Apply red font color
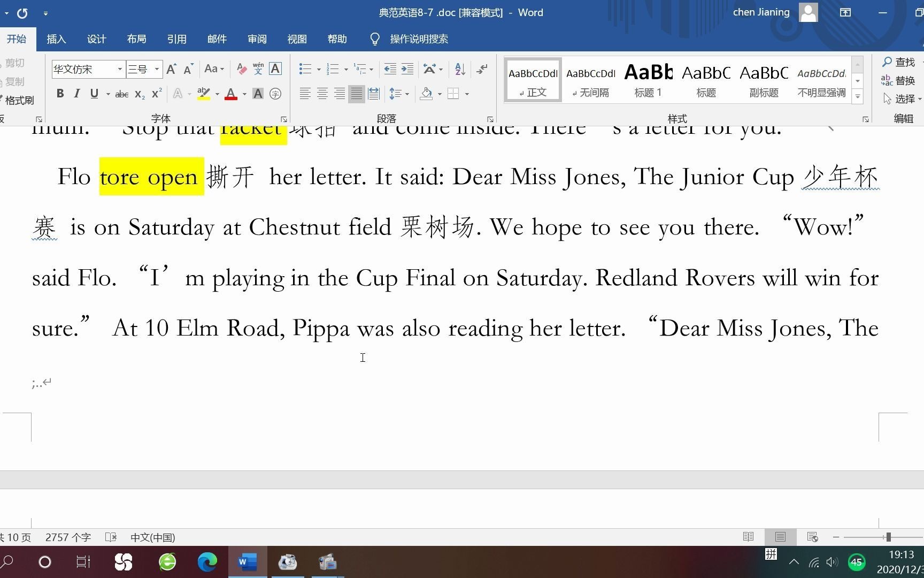This screenshot has width=924, height=578. (231, 94)
